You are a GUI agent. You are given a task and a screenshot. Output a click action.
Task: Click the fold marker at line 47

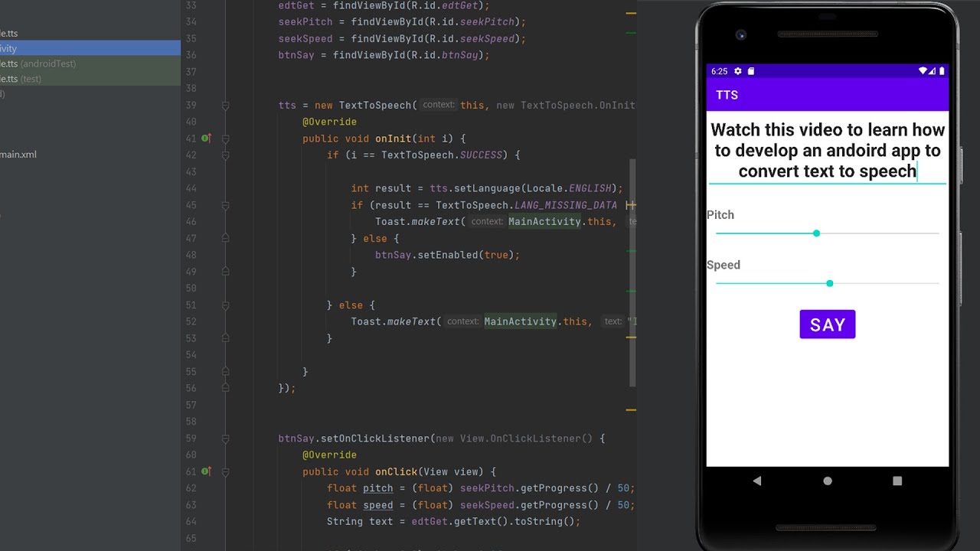click(225, 239)
